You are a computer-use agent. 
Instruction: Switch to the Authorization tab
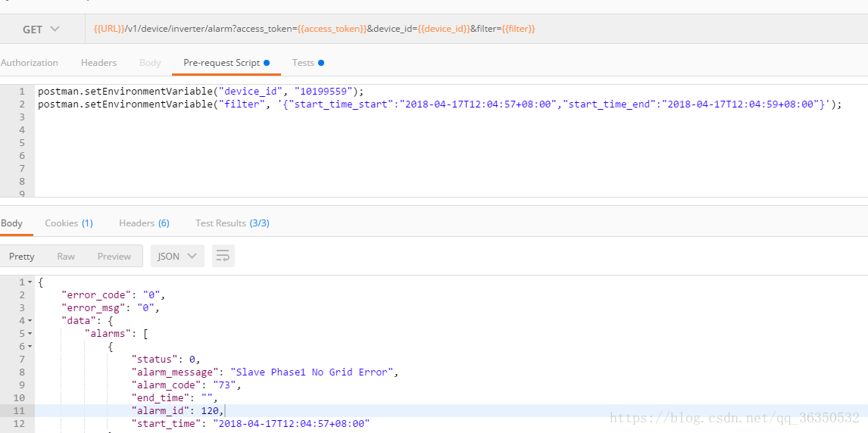[30, 63]
